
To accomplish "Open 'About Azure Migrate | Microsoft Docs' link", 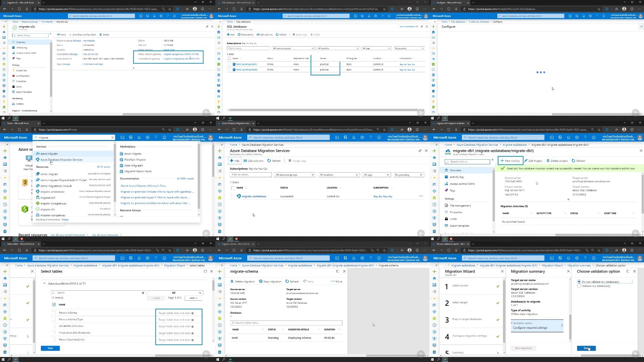I will point(143,186).
